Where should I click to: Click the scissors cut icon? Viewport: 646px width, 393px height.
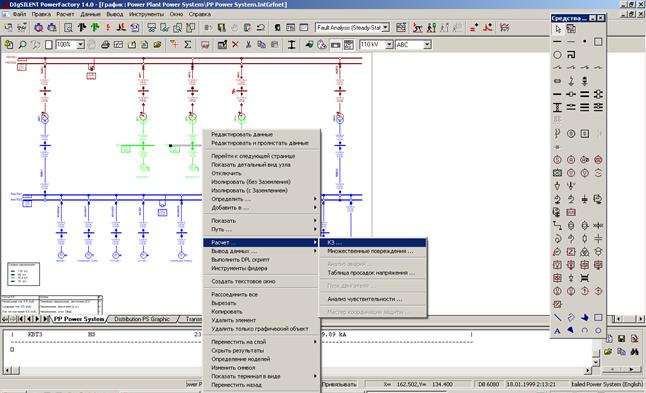248,44
